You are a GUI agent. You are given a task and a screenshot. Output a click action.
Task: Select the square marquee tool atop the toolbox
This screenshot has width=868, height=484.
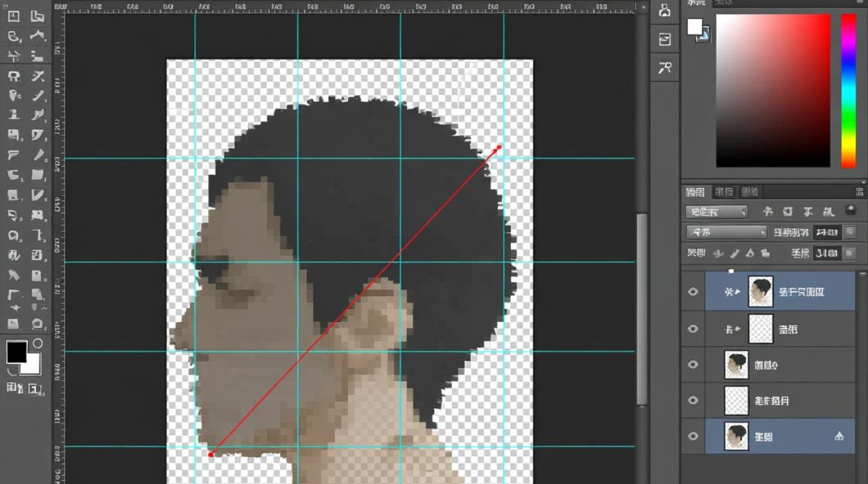[x=14, y=17]
